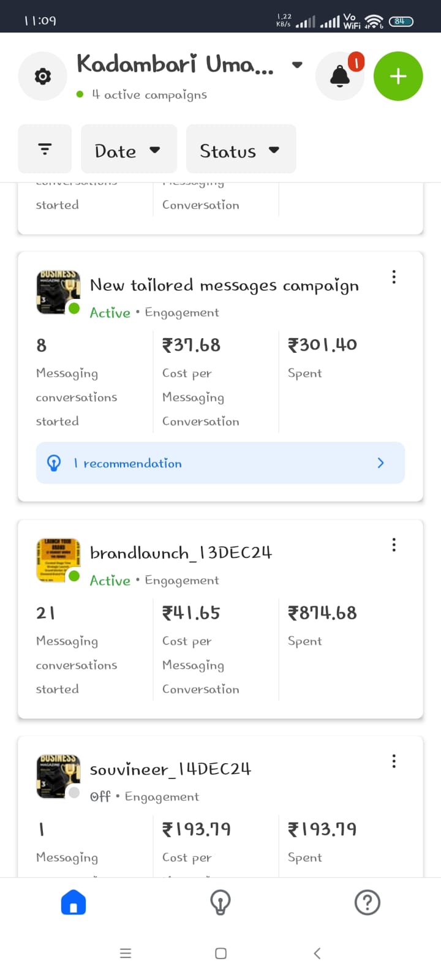The width and height of the screenshot is (441, 980).
Task: Open brandlaunch_13DEC24 campaign title
Action: [181, 552]
